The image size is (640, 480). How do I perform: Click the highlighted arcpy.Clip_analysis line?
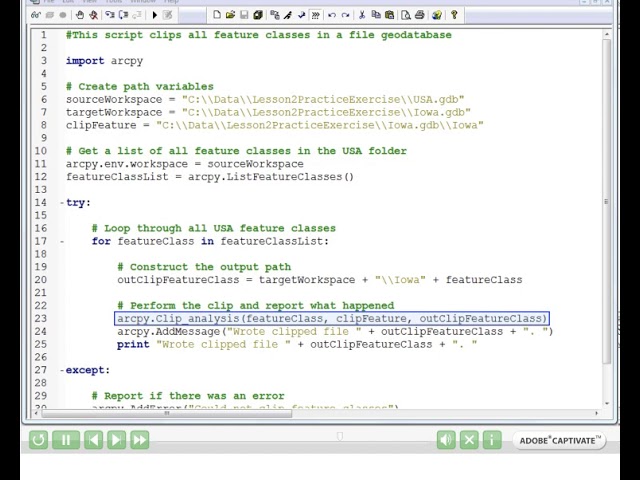[x=332, y=318]
